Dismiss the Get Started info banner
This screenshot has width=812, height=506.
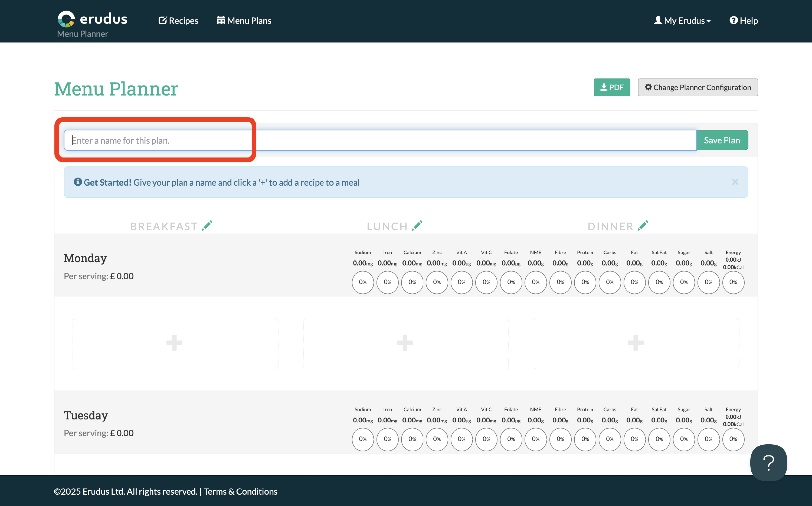pyautogui.click(x=735, y=182)
